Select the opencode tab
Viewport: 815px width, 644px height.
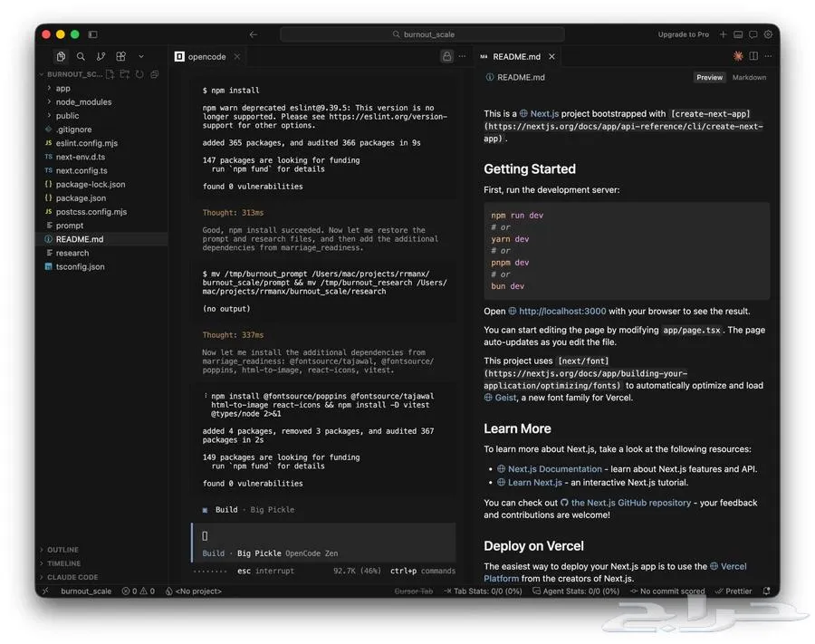click(207, 57)
